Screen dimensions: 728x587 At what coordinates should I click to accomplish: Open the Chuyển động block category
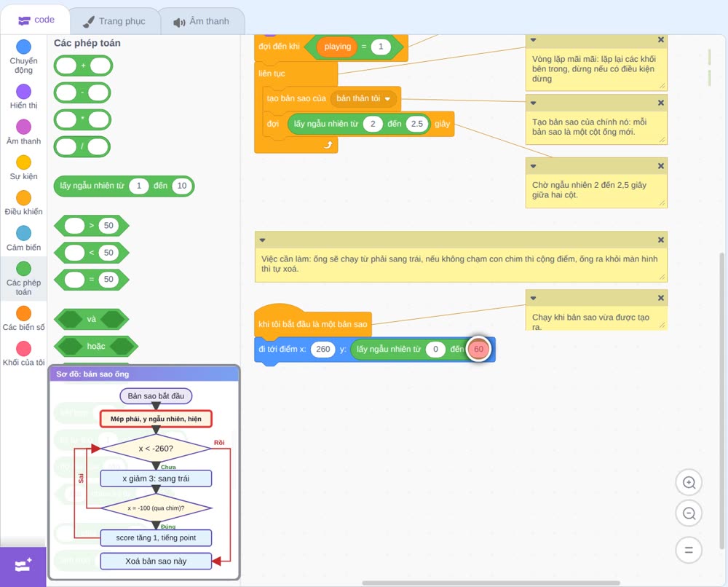click(x=23, y=57)
